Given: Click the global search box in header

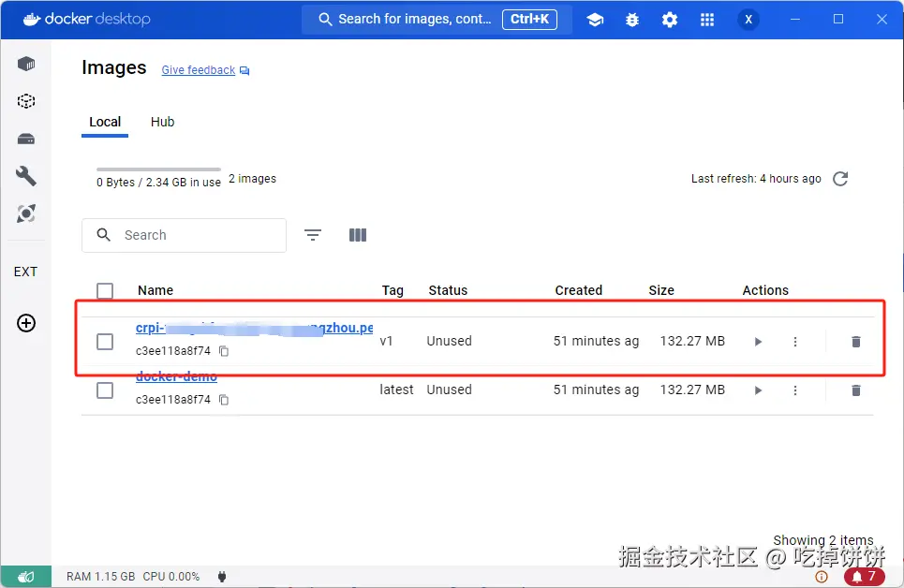Looking at the screenshot, I should coord(437,20).
